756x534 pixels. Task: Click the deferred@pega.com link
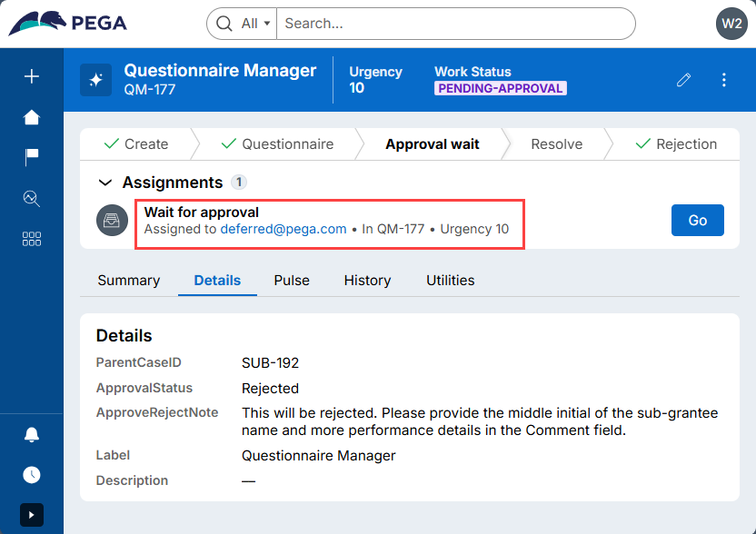coord(283,229)
